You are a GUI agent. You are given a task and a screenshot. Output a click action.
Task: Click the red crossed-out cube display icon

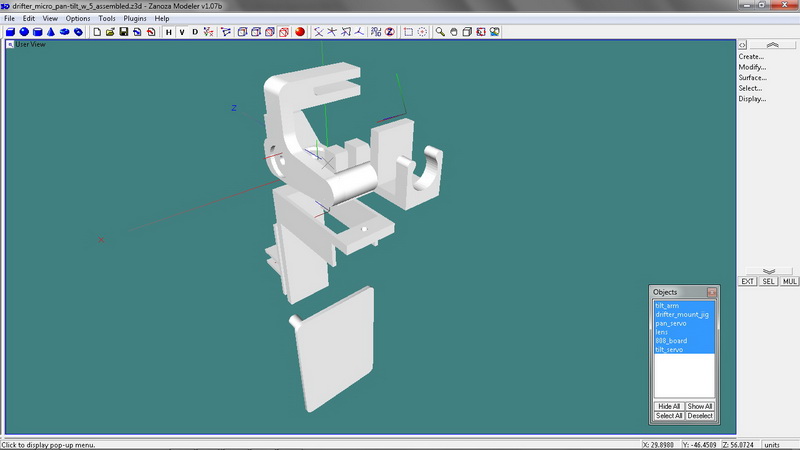tap(284, 32)
